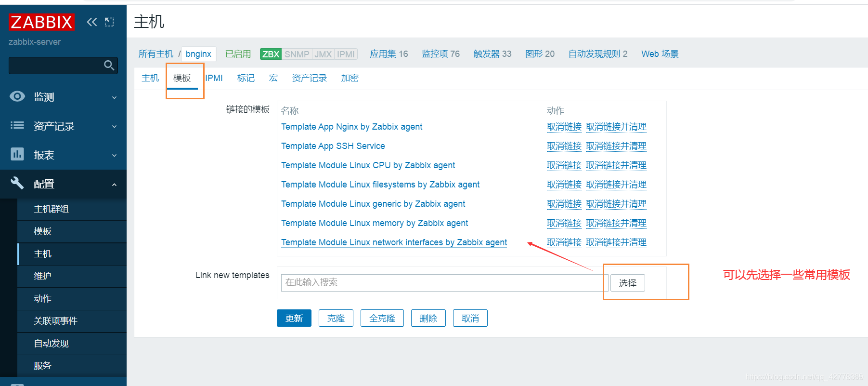Open Template App Nginx by Zabbix agent
The width and height of the screenshot is (868, 386).
pos(351,127)
